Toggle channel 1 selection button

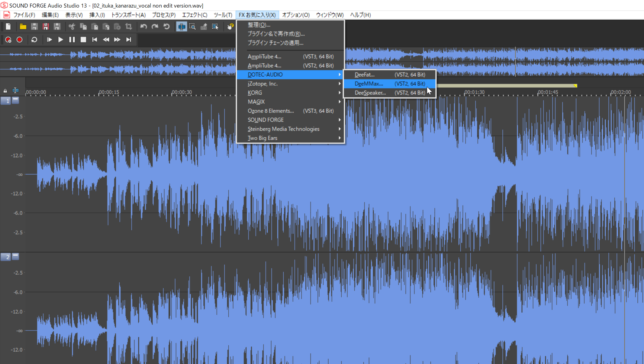[x=6, y=101]
